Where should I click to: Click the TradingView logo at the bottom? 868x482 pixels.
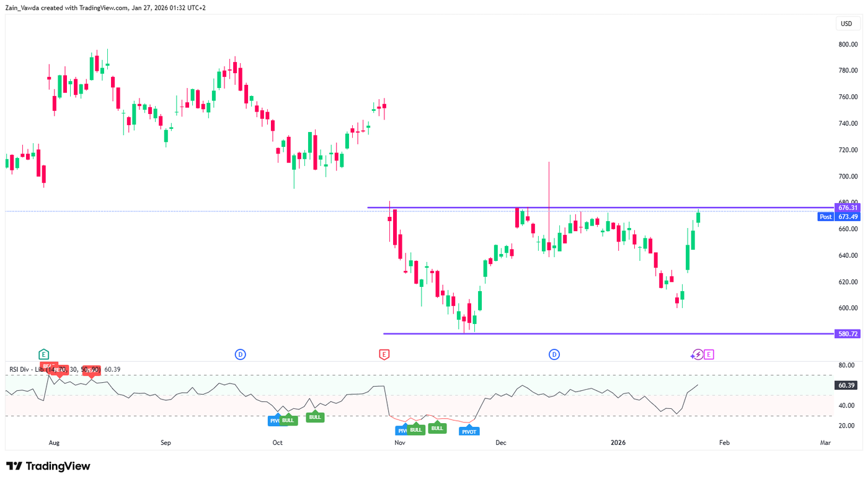tap(48, 466)
